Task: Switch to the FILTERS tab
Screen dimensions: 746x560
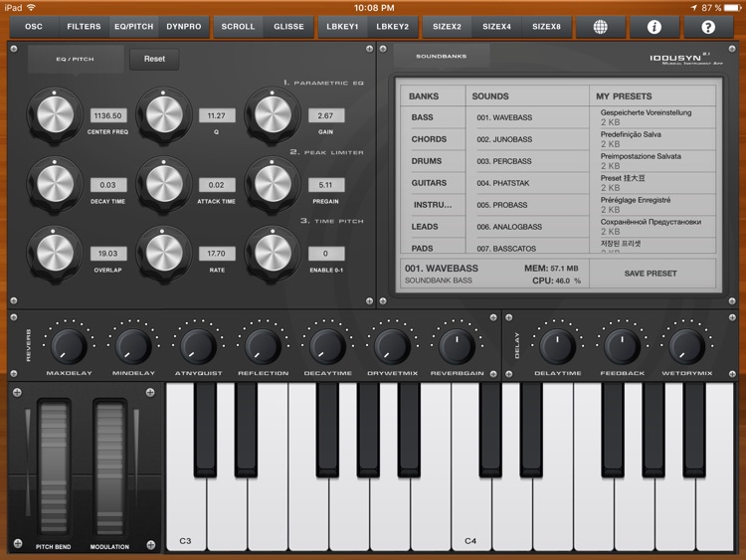Action: (84, 27)
